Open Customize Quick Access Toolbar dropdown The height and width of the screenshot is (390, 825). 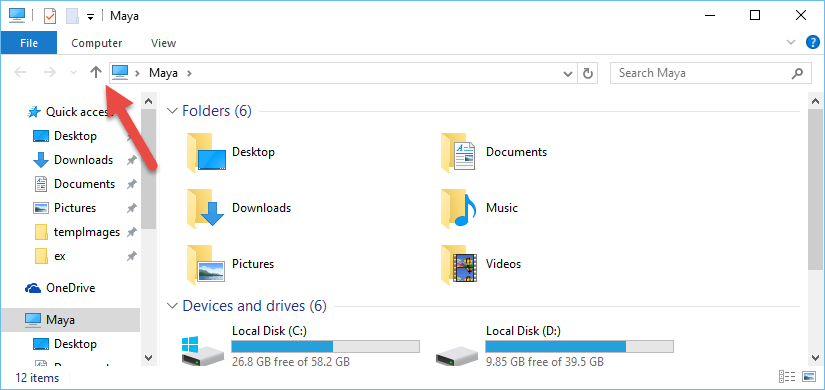click(x=90, y=17)
